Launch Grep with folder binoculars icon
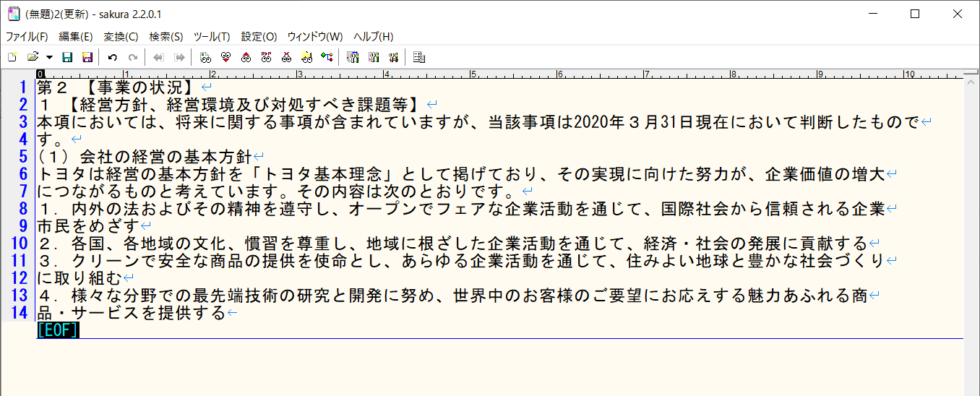Image resolution: width=980 pixels, height=396 pixels. [306, 57]
